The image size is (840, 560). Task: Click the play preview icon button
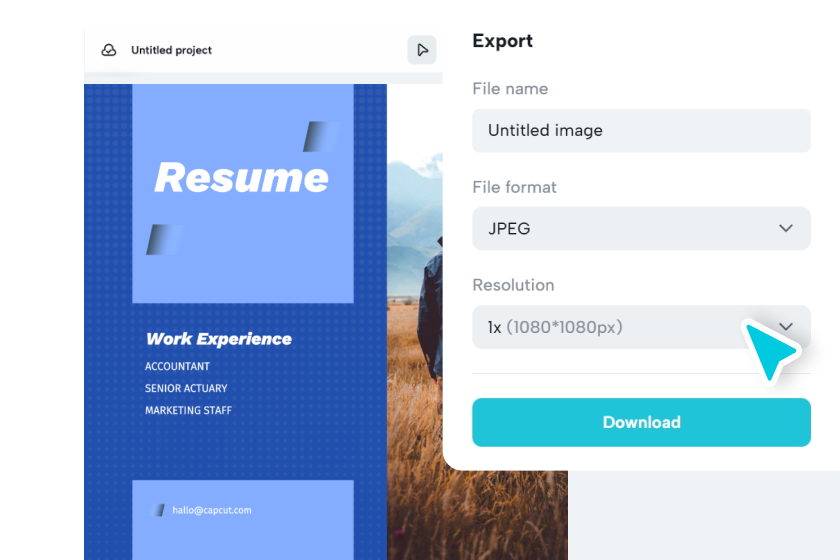pos(422,50)
